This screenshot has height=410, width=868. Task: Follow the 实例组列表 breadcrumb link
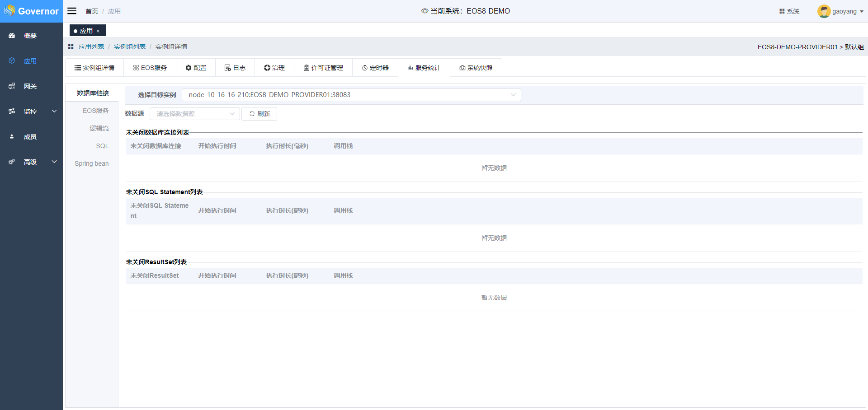130,47
